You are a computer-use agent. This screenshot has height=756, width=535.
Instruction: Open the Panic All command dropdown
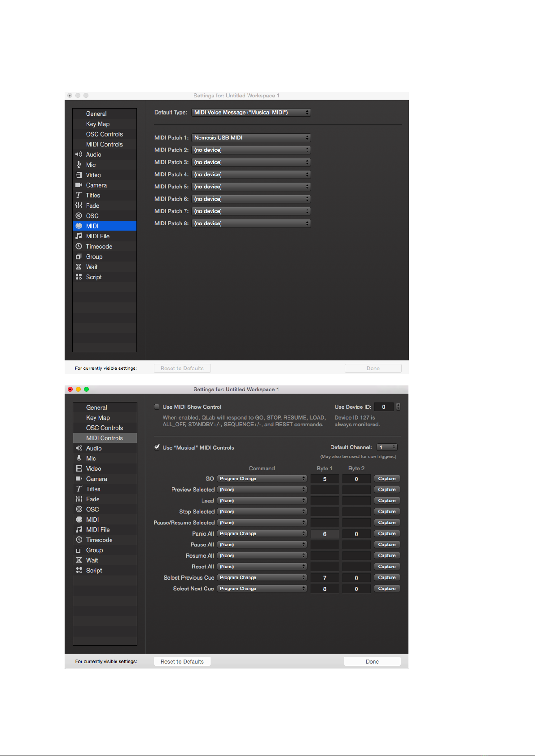[x=262, y=533]
